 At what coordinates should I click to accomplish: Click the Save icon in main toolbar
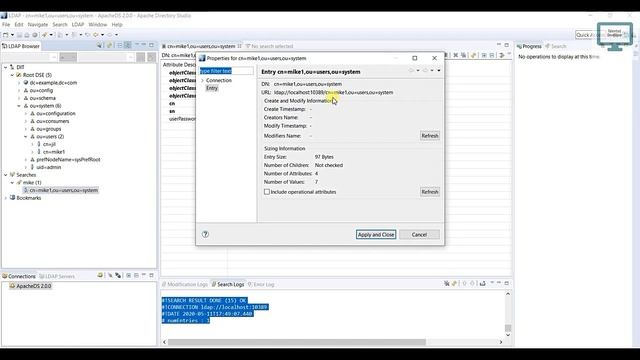[x=19, y=35]
